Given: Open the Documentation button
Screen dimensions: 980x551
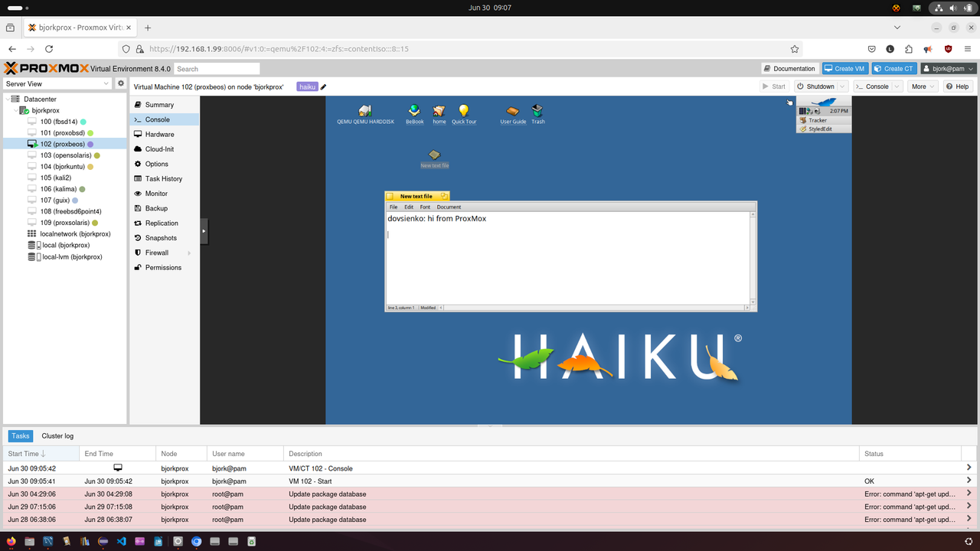Looking at the screenshot, I should (x=789, y=68).
